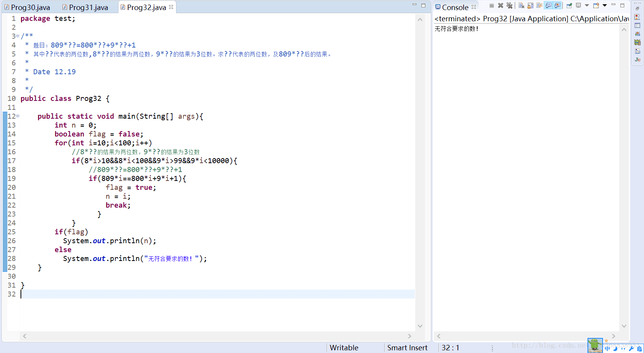
Task: Close the Prog32.java tab
Action: [x=171, y=7]
